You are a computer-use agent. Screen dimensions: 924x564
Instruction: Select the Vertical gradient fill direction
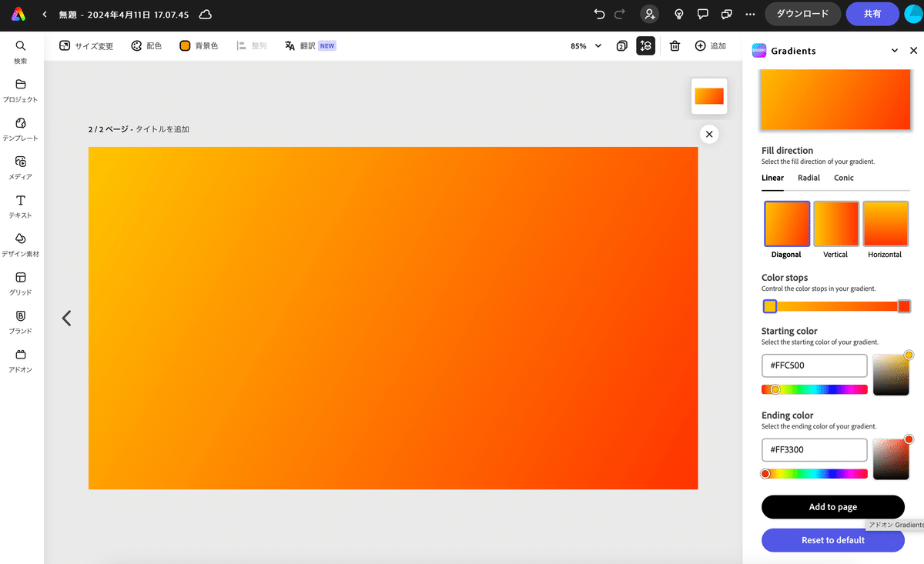(x=835, y=223)
